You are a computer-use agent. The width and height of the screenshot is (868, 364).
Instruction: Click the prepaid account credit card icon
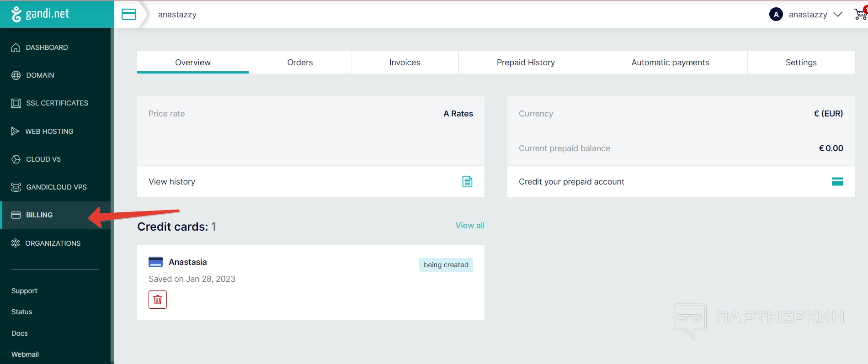point(837,182)
